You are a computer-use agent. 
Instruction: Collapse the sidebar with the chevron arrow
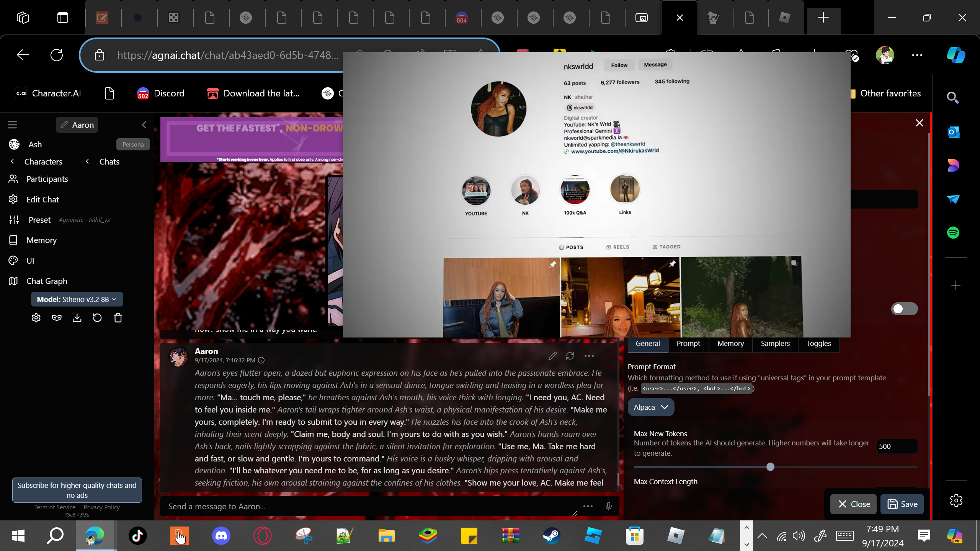coord(144,125)
